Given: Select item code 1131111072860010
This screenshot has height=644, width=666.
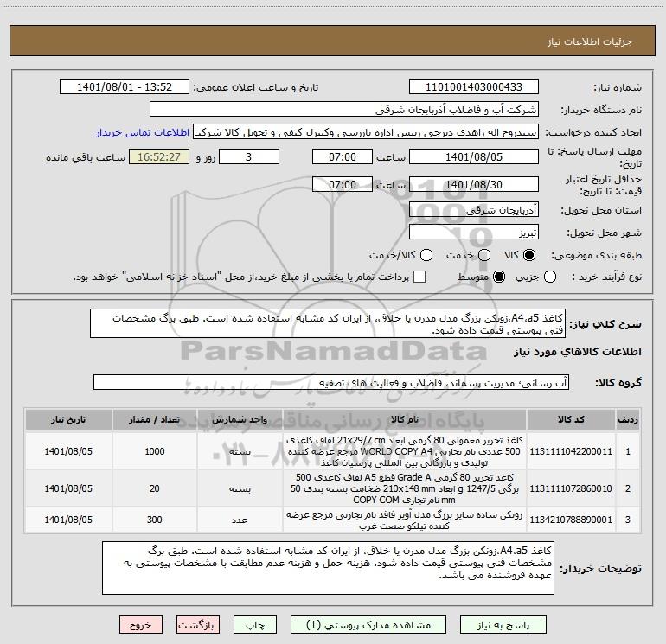Looking at the screenshot, I should click(x=571, y=488).
